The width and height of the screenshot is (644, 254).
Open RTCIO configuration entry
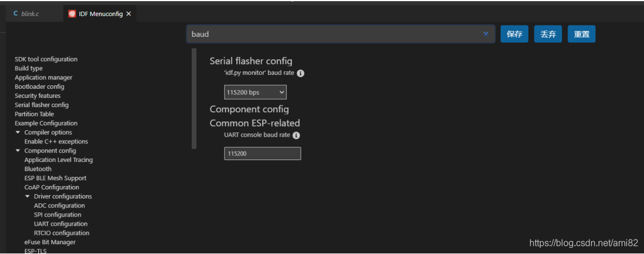tap(62, 233)
